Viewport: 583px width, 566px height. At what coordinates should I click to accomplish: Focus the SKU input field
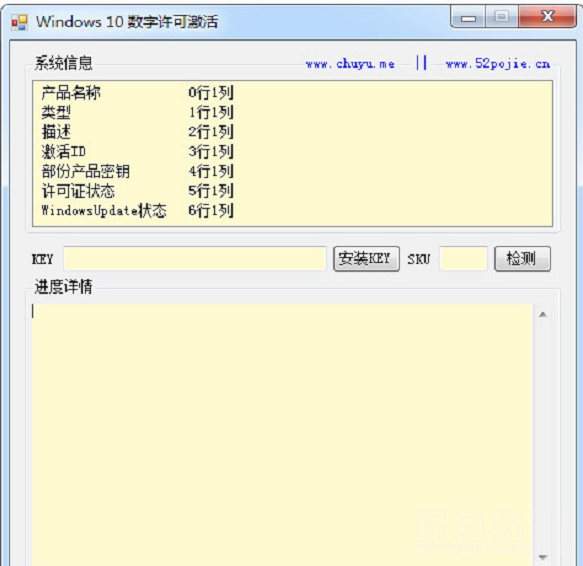[463, 258]
